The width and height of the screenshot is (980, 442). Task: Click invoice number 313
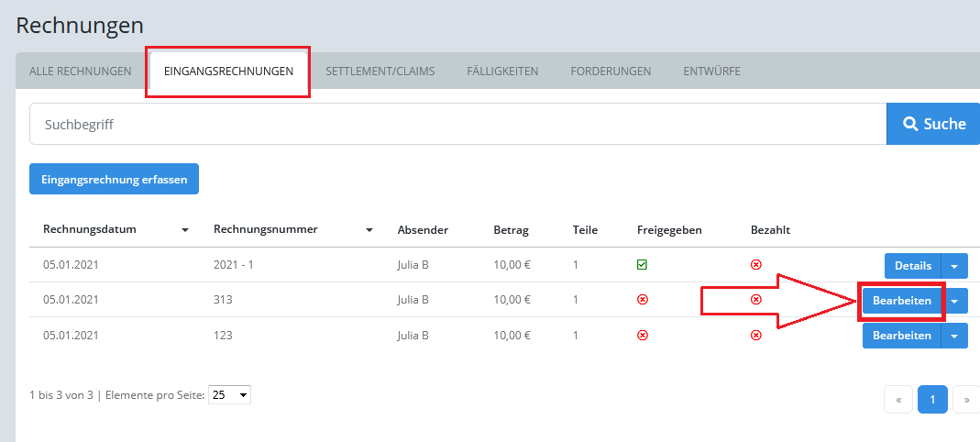click(223, 300)
